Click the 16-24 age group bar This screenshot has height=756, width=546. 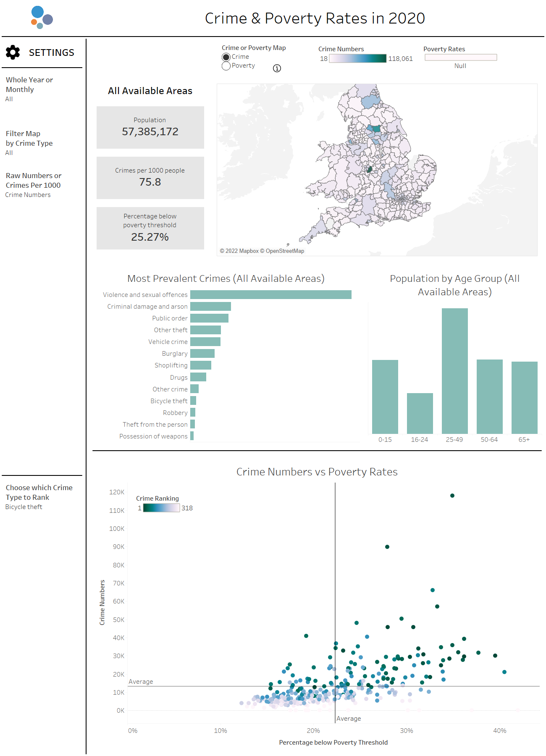(x=420, y=413)
